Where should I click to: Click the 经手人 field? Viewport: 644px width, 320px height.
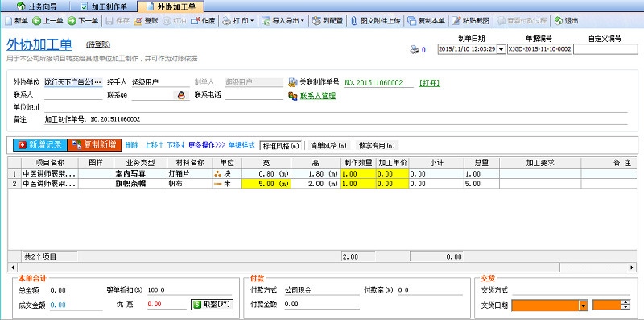click(x=160, y=82)
